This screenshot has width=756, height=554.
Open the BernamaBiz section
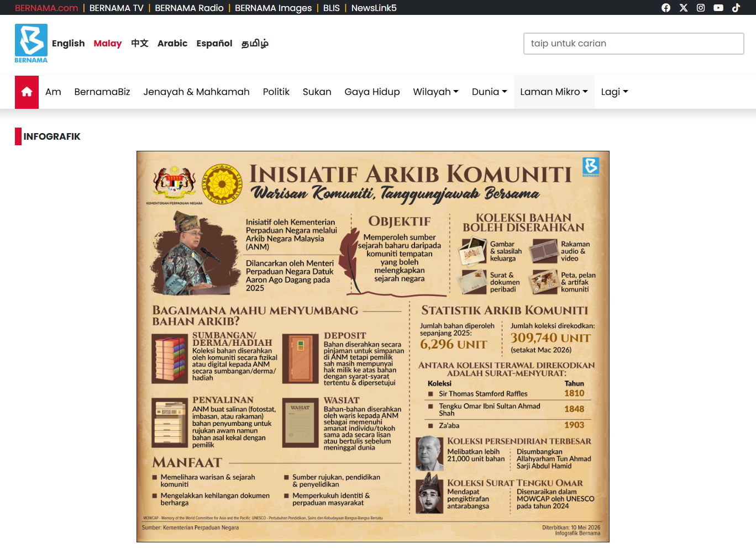(x=102, y=92)
